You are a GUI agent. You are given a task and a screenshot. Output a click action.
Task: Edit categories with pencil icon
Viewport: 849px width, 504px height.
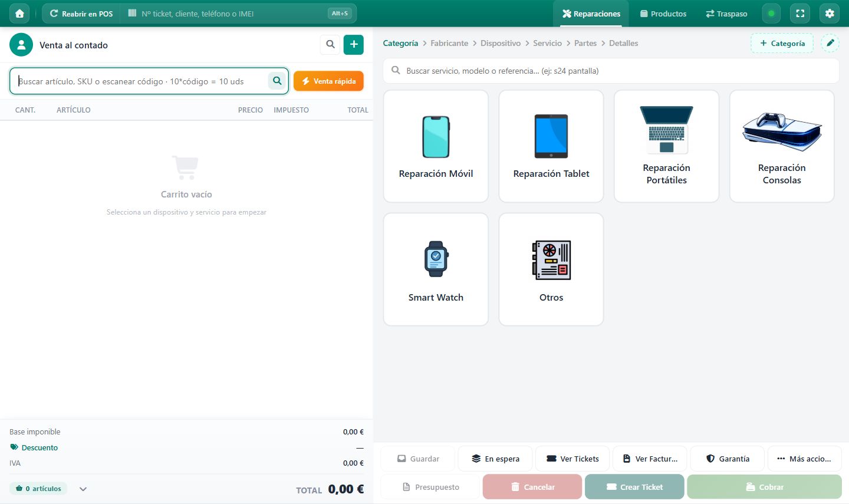(830, 43)
